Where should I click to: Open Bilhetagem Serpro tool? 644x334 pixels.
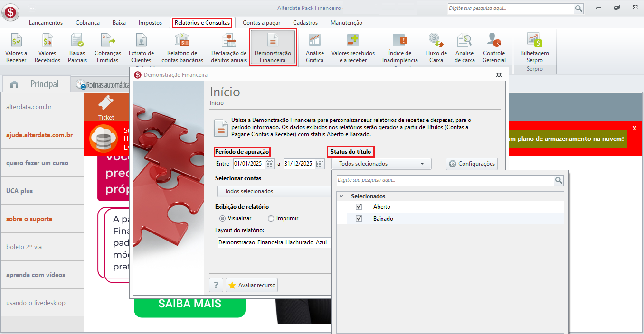[x=534, y=48]
